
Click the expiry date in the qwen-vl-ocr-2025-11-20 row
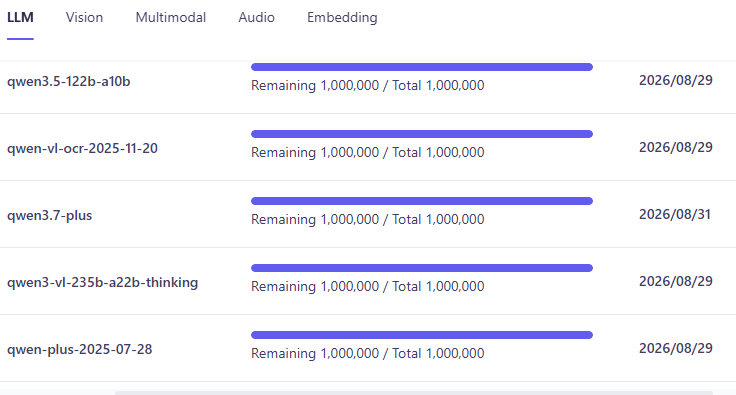[x=675, y=147]
